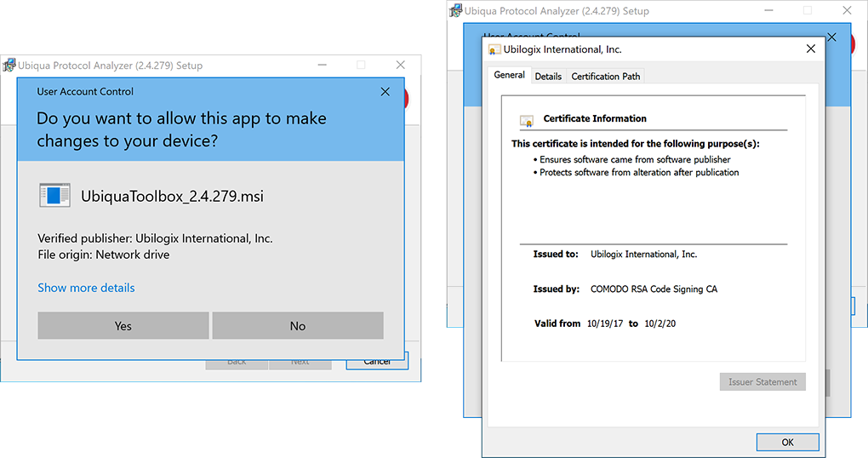Close the Ubilogix International certificate dialog

pyautogui.click(x=811, y=49)
